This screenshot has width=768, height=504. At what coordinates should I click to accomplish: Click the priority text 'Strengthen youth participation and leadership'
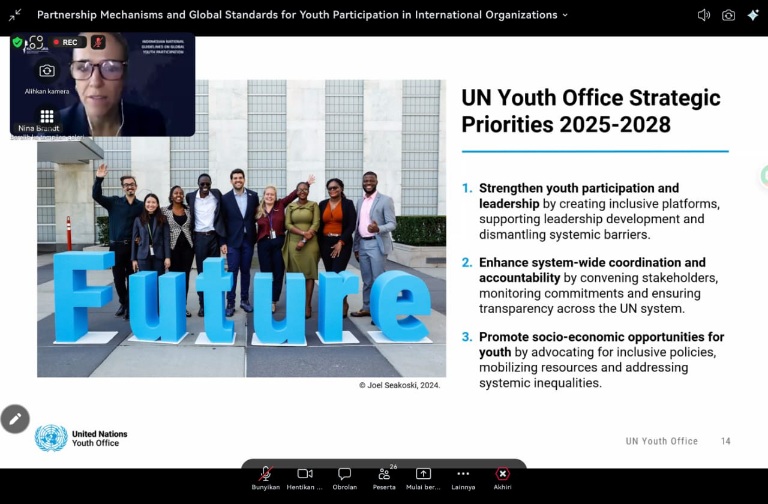pos(579,195)
